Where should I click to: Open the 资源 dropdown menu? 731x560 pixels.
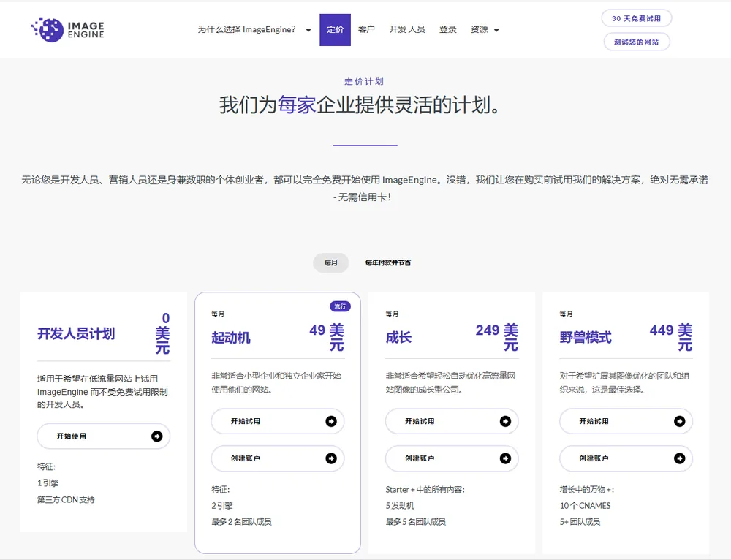(480, 30)
